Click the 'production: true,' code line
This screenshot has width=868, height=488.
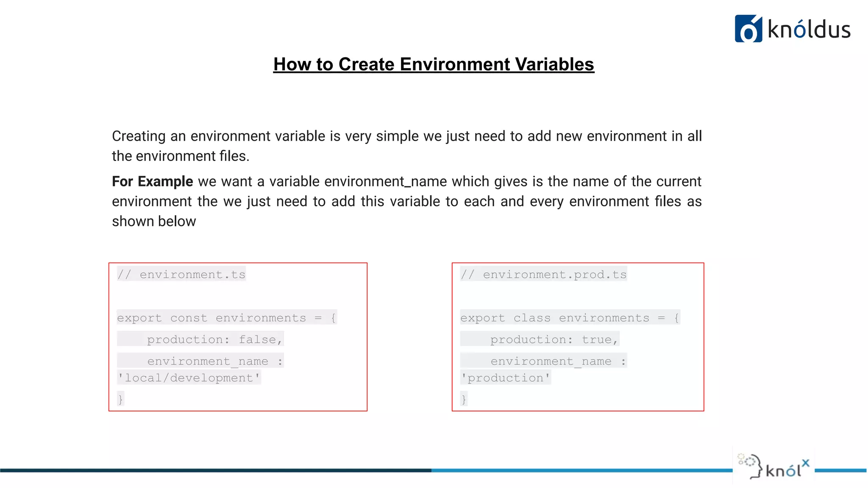point(554,339)
